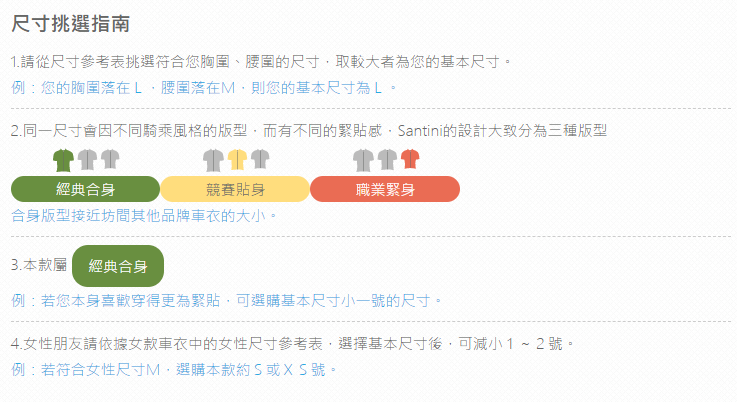Viewport: 737px width, 402px height.
Task: Click blue example about 符合女性尺寸M
Action: (174, 370)
